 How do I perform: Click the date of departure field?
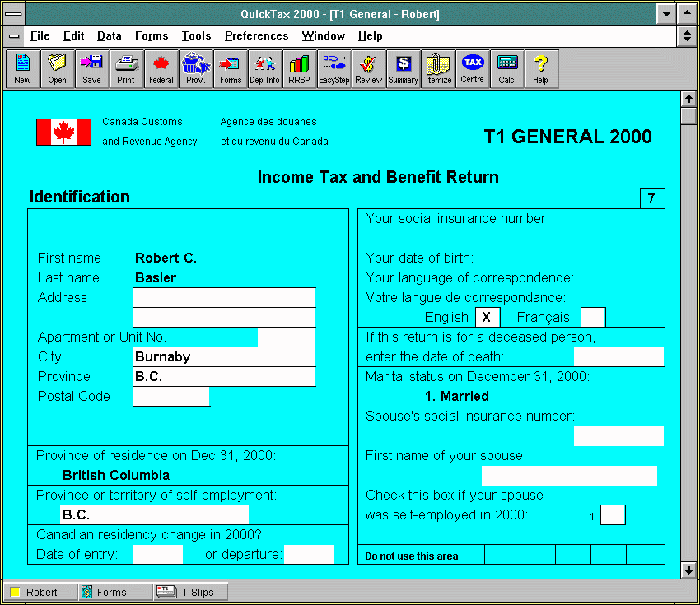(310, 554)
